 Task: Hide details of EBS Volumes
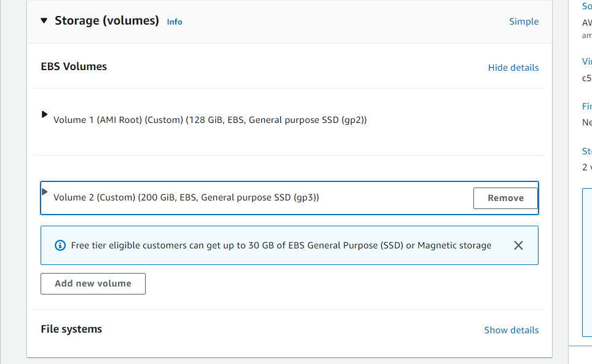click(513, 68)
